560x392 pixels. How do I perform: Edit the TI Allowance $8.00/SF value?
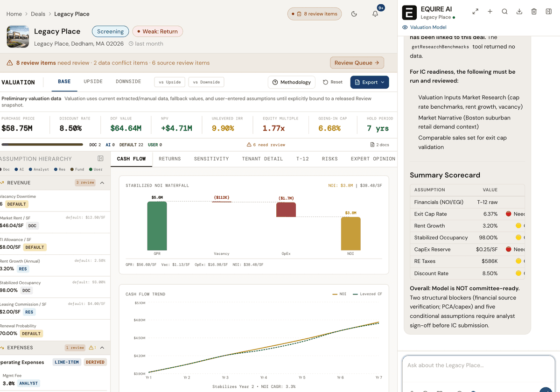pyautogui.click(x=10, y=247)
